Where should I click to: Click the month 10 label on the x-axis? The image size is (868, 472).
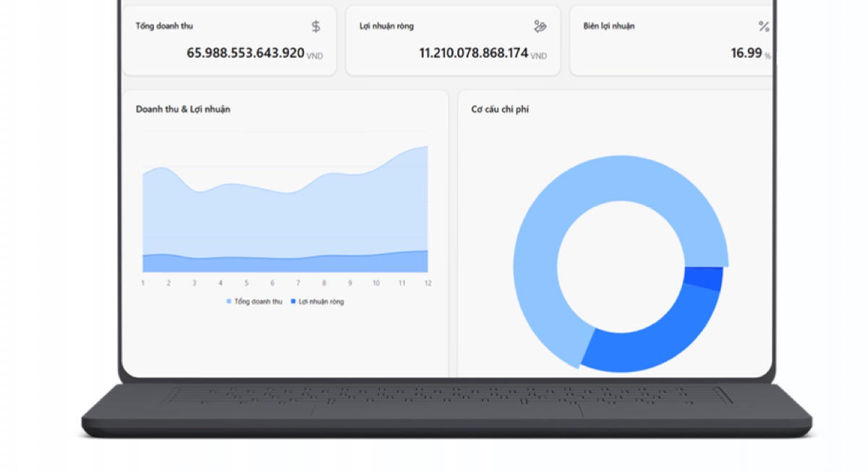click(376, 283)
